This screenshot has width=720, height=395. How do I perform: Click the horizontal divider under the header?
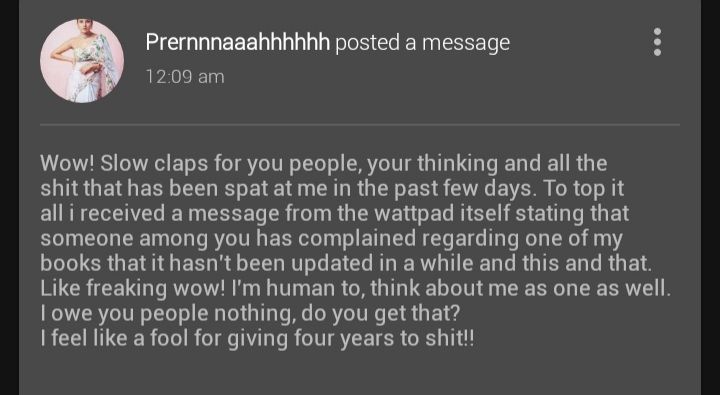[x=360, y=124]
